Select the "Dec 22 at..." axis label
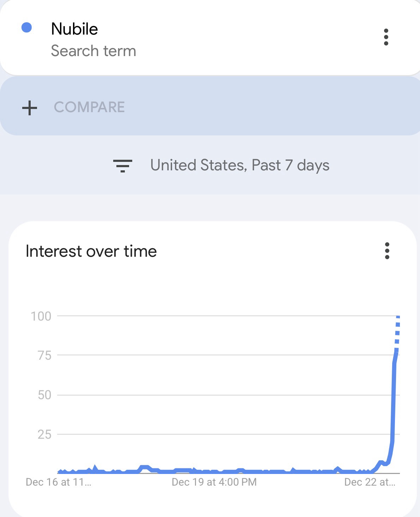The image size is (420, 517). [370, 482]
